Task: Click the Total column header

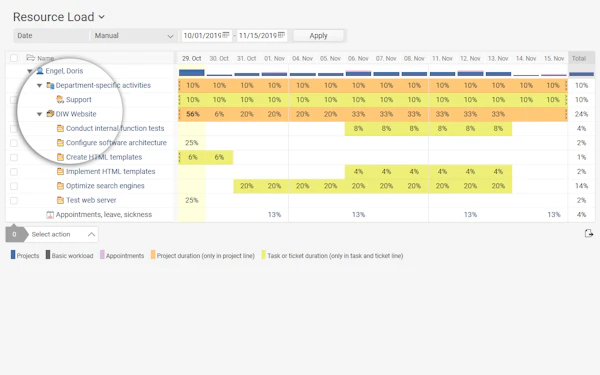Action: pos(579,58)
